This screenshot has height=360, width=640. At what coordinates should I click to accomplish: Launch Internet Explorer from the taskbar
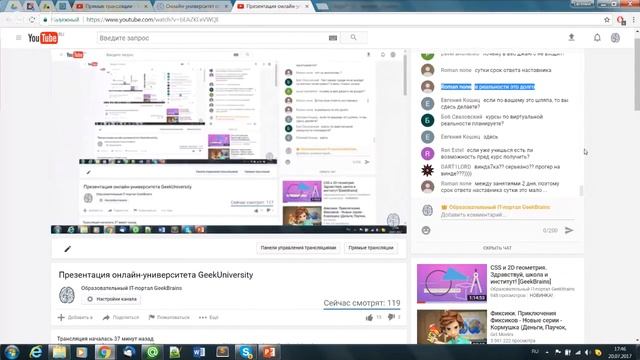36,352
